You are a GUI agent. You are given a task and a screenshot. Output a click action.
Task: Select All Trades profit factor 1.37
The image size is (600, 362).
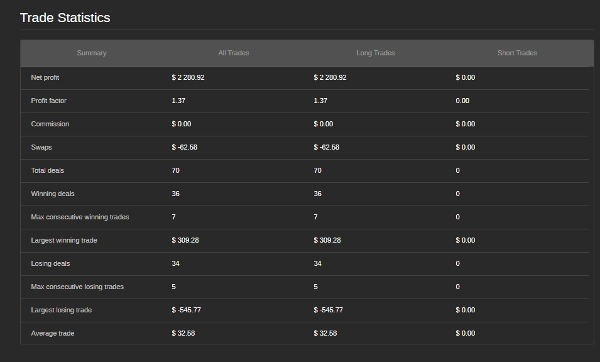[178, 101]
